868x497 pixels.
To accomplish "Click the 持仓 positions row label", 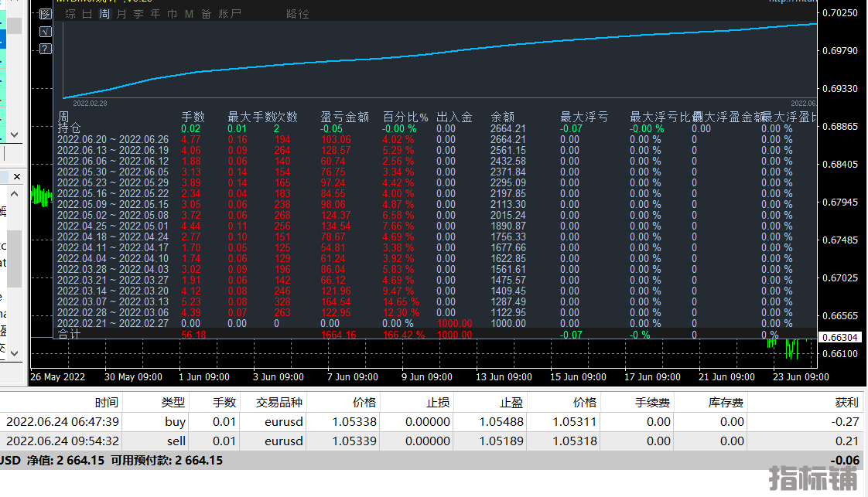I will pos(69,128).
